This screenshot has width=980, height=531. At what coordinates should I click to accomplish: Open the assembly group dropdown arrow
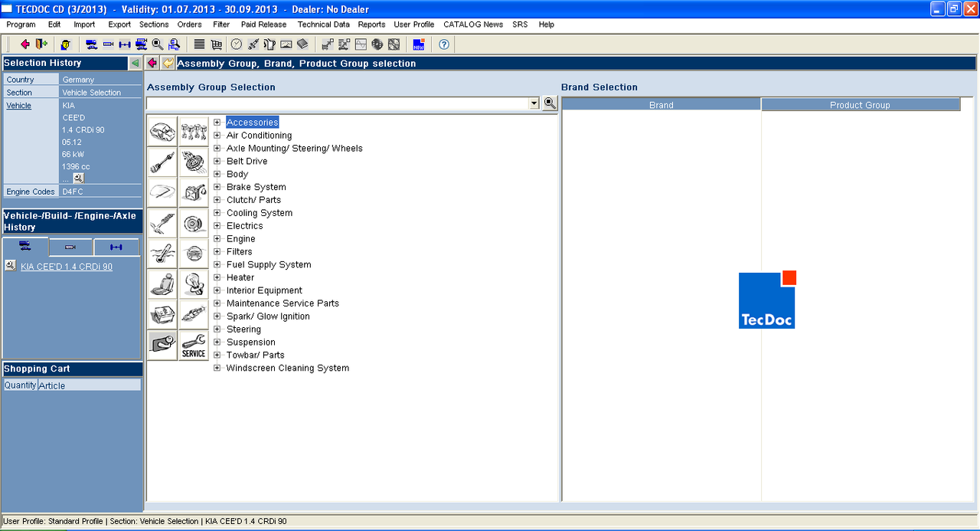[534, 103]
